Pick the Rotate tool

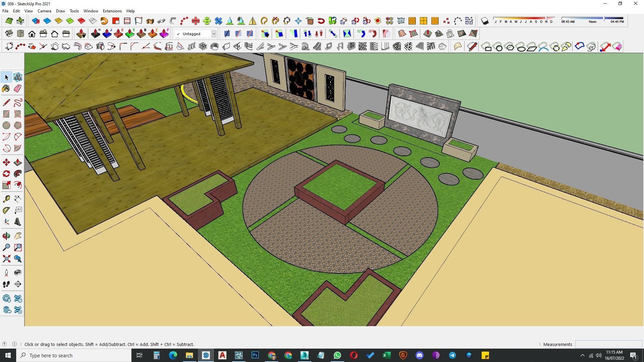6,174
